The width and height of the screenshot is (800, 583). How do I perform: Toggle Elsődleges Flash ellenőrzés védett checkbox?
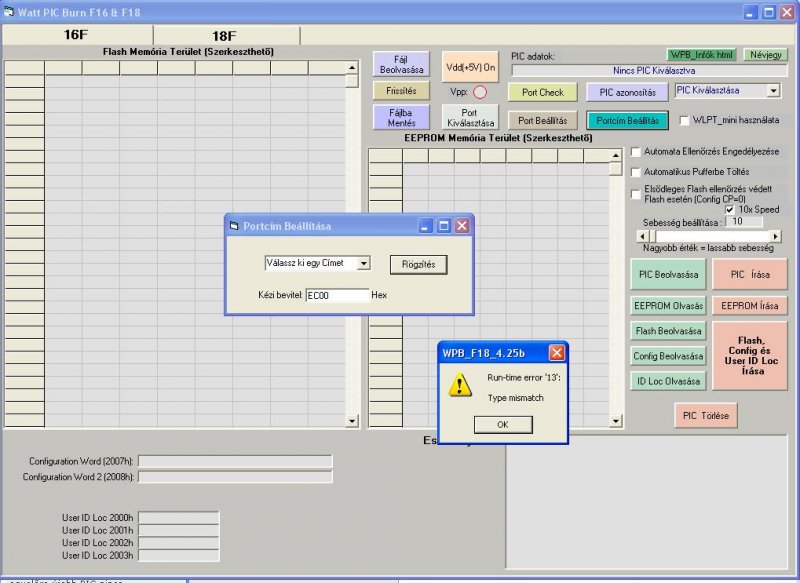pyautogui.click(x=636, y=194)
